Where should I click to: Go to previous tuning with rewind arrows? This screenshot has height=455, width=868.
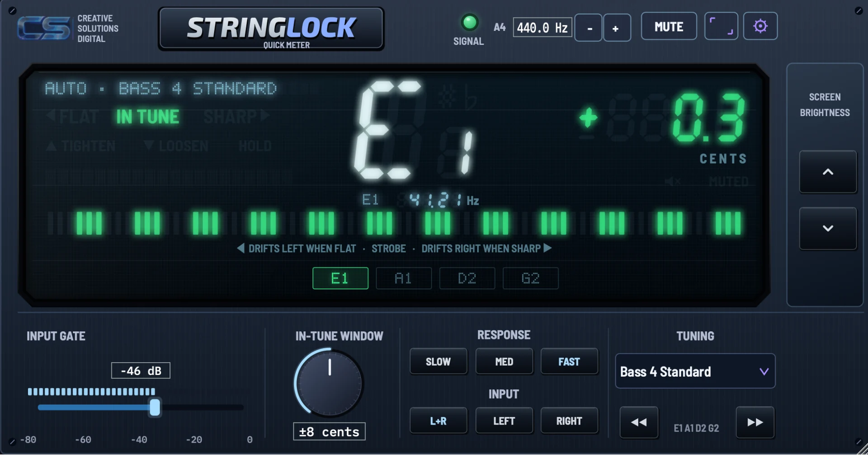[x=639, y=422]
